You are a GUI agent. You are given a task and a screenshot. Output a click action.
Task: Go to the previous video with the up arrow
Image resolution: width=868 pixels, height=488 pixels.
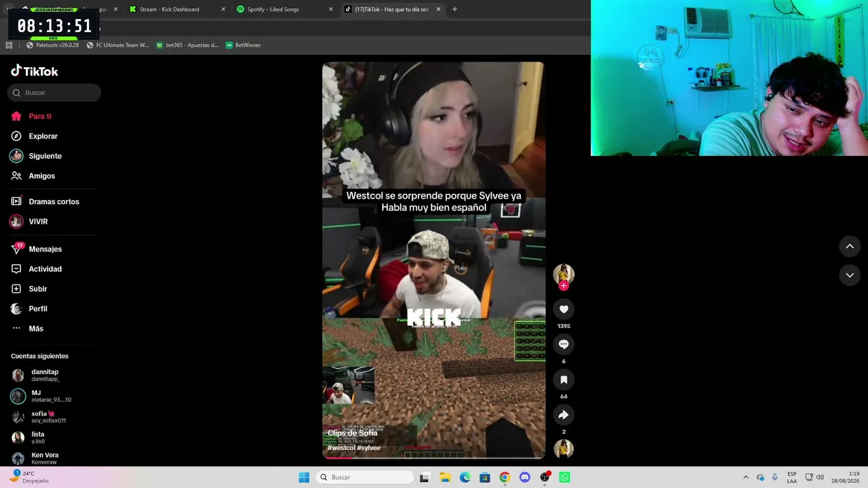pyautogui.click(x=850, y=247)
